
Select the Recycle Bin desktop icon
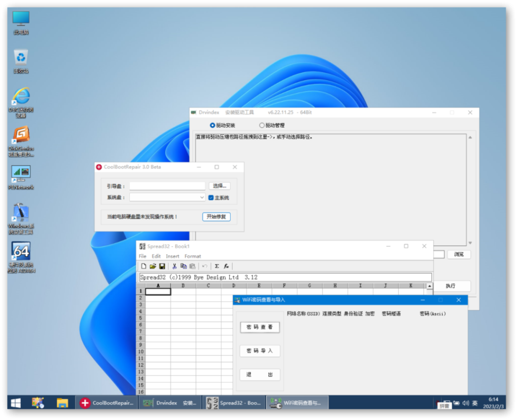21,62
